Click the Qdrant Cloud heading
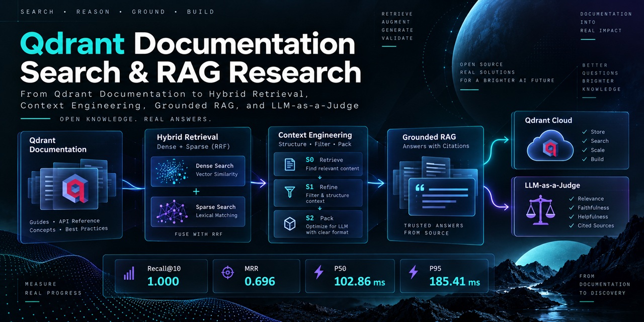 coord(548,120)
